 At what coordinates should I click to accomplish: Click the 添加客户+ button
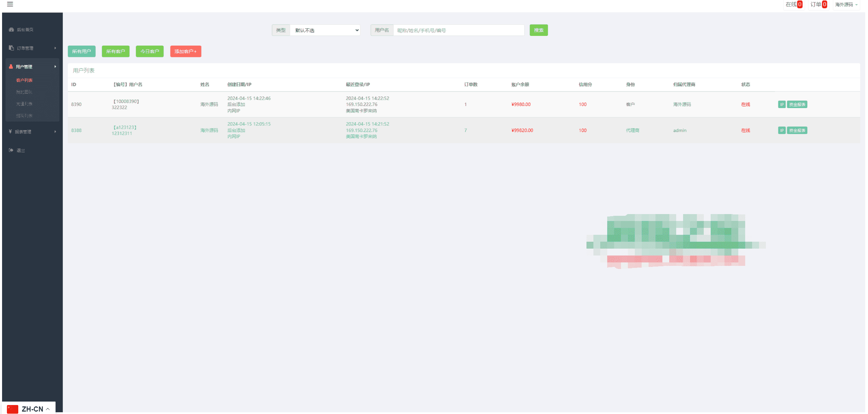pyautogui.click(x=186, y=51)
